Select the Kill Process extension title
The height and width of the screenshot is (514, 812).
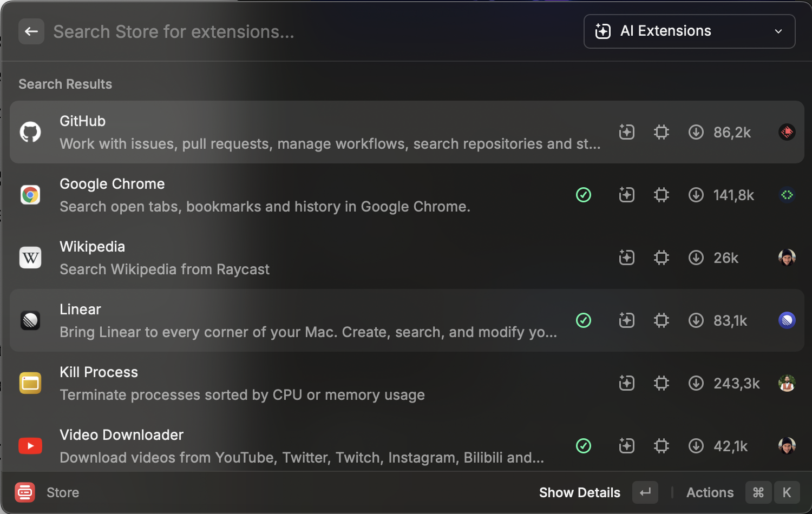99,372
